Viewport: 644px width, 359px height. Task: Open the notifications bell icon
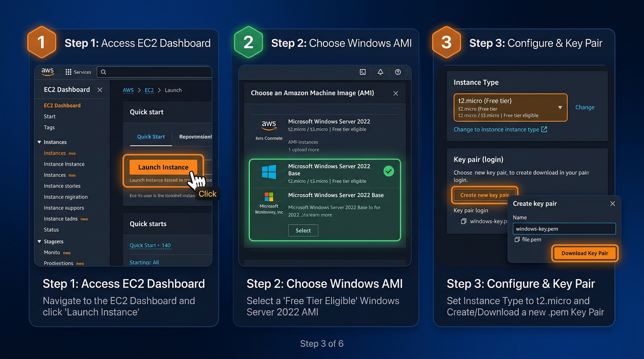[381, 72]
